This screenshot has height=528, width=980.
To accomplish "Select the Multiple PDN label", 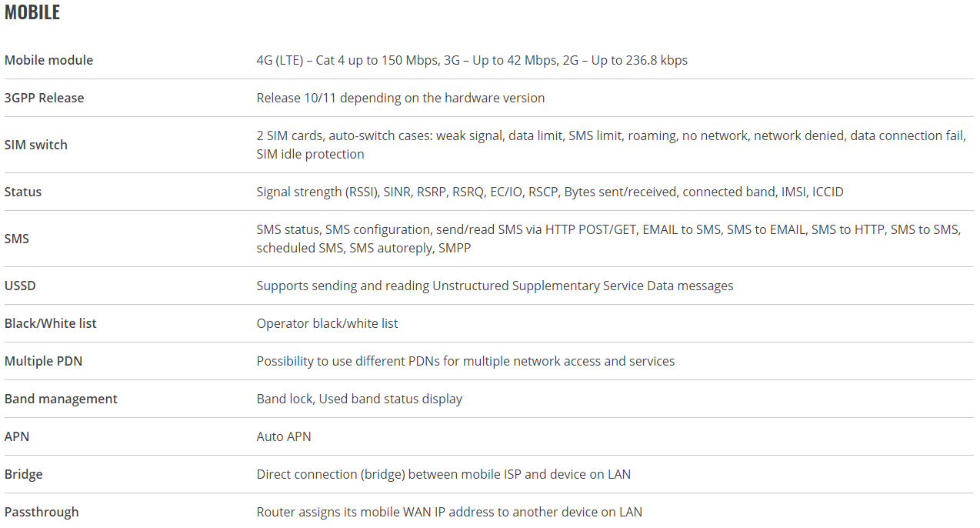I will coord(43,361).
